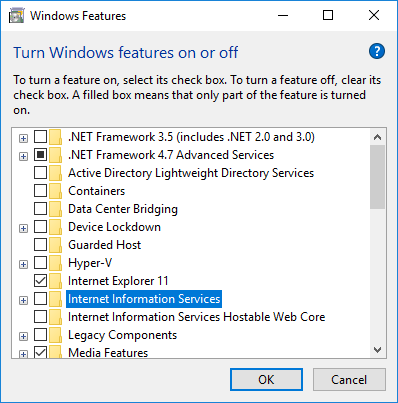Viewport: 398px width, 403px height.
Task: Select the Containers row text
Action: pos(97,191)
